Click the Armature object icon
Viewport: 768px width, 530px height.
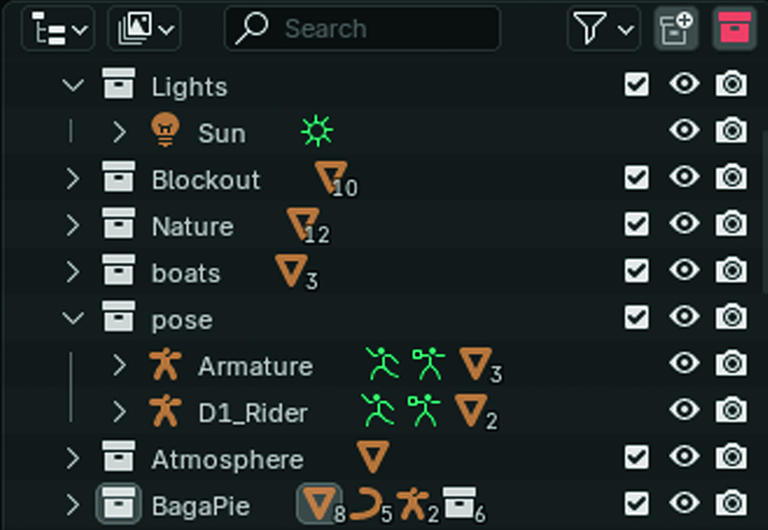(x=163, y=366)
